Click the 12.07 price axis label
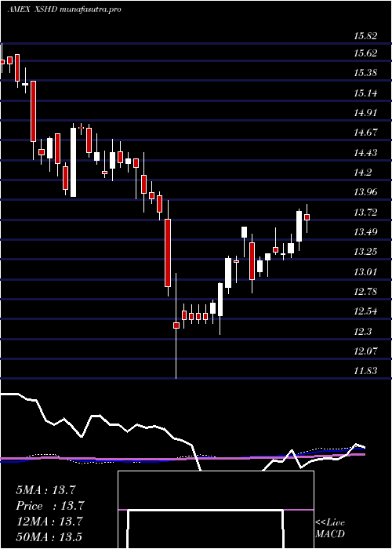392x549 pixels. tap(365, 351)
